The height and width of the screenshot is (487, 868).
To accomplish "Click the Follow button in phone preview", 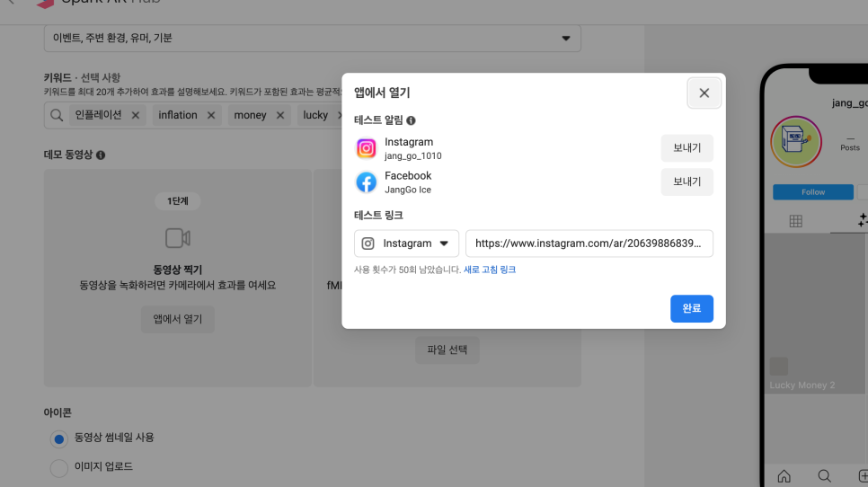I will pyautogui.click(x=812, y=192).
